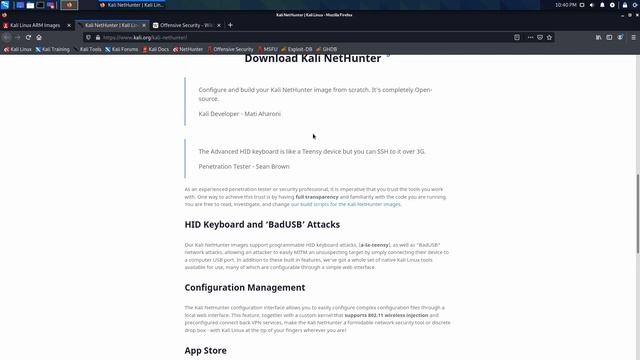
Task: View site security padlock info
Action: tap(98, 37)
